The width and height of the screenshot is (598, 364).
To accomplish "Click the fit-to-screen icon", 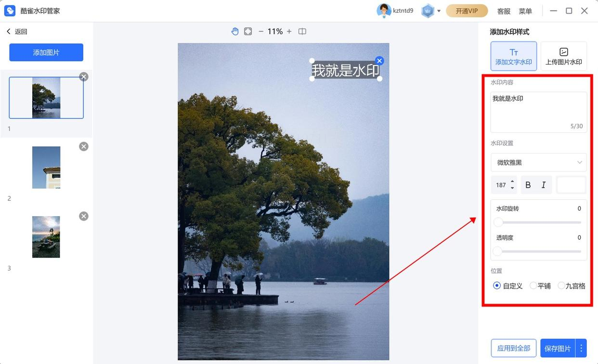I will click(248, 31).
